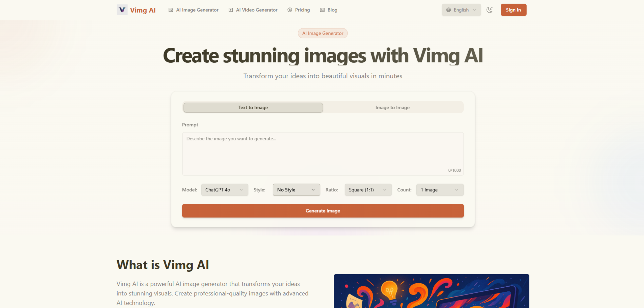Open the Square (1:1) ratio dropdown
The width and height of the screenshot is (644, 308).
click(368, 190)
